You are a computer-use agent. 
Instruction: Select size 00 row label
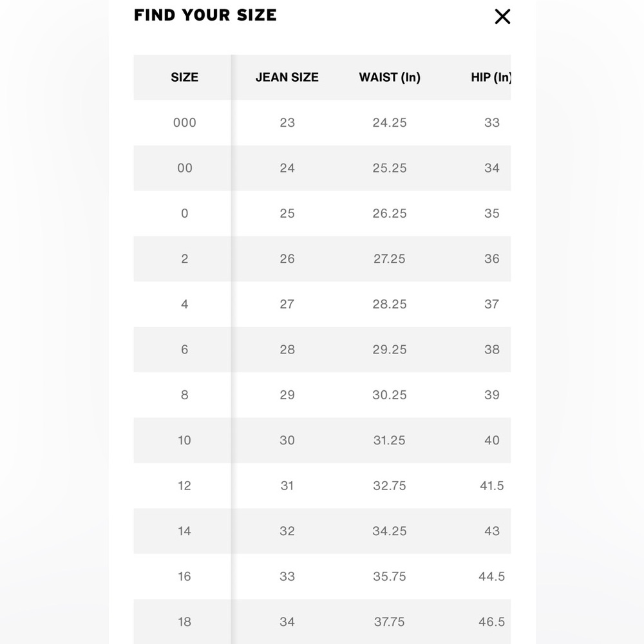(184, 168)
